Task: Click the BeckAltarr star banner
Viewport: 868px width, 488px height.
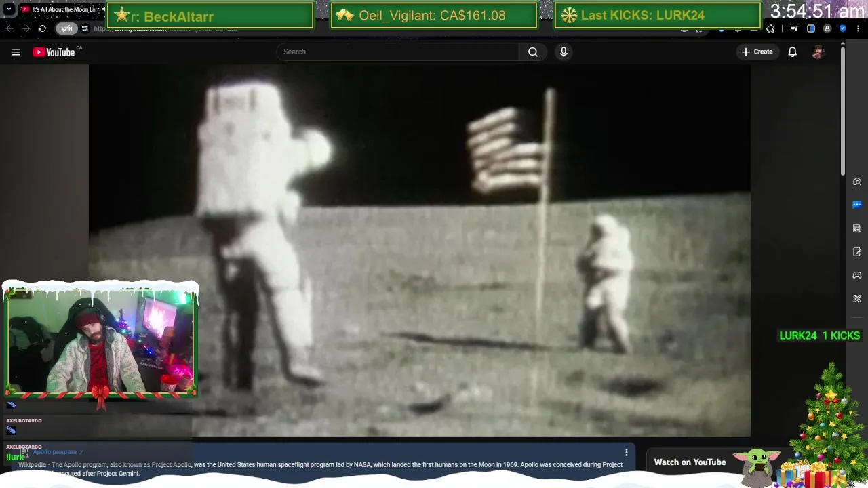Action: 210,15
